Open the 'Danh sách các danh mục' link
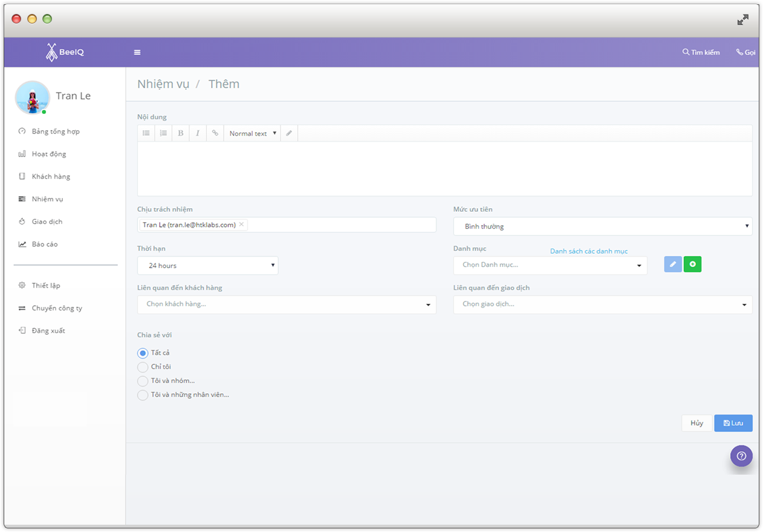 pyautogui.click(x=588, y=251)
